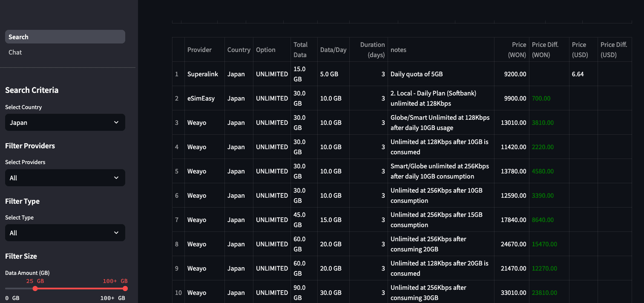The width and height of the screenshot is (644, 303).
Task: Click the 100+ GB slider handle
Action: (x=124, y=289)
